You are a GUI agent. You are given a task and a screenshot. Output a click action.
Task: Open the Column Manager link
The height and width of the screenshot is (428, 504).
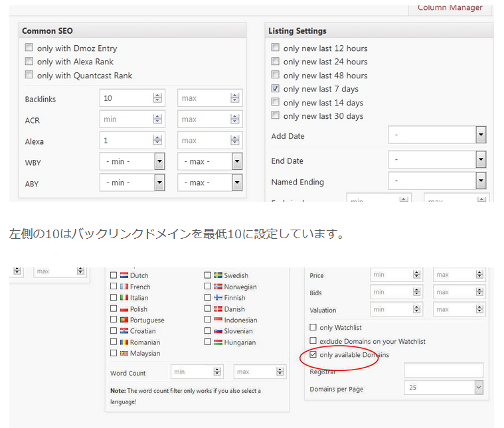pos(450,8)
